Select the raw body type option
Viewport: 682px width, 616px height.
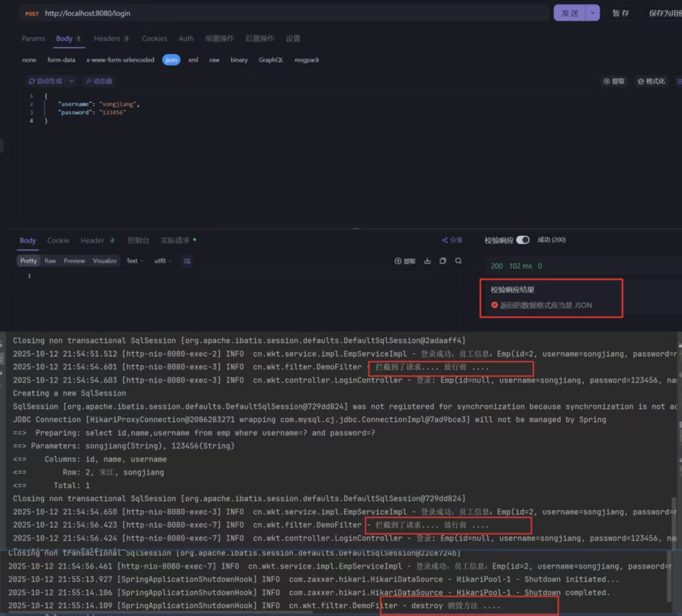tap(214, 60)
